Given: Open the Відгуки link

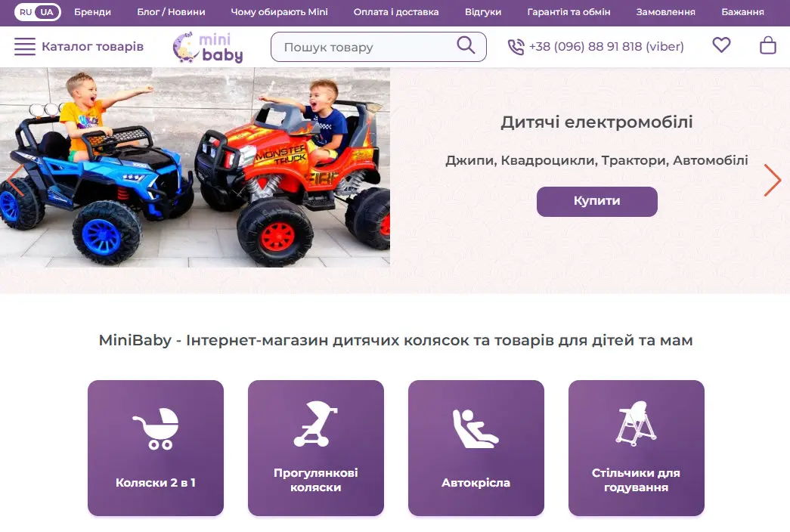Looking at the screenshot, I should [483, 12].
